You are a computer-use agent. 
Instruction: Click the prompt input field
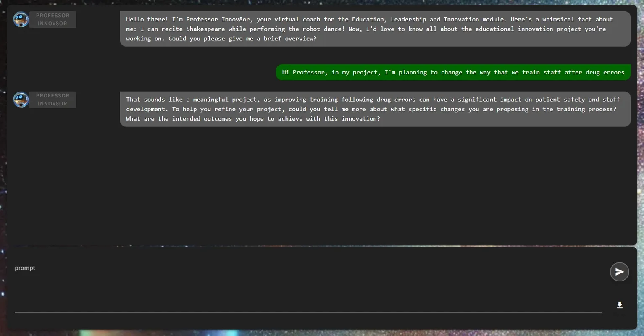click(x=294, y=286)
